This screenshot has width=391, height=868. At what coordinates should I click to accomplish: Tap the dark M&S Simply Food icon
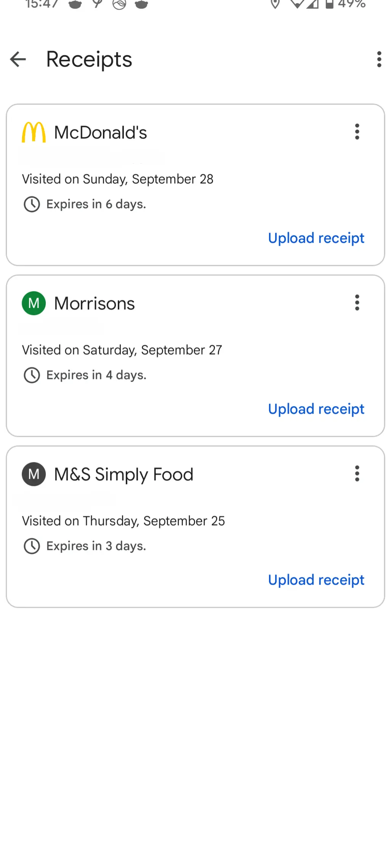(34, 474)
